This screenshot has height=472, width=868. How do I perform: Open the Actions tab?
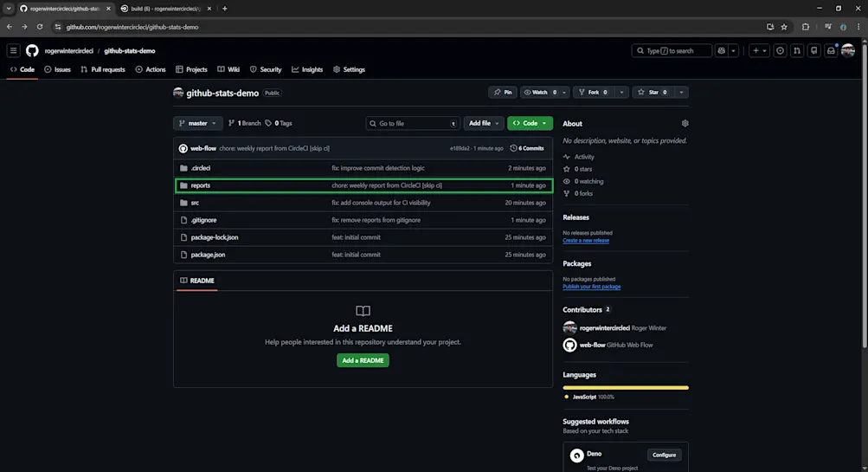(x=151, y=69)
